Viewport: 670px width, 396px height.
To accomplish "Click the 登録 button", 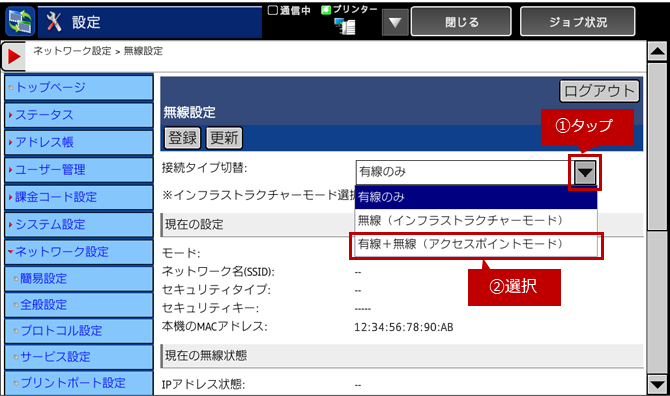I will pos(182,138).
